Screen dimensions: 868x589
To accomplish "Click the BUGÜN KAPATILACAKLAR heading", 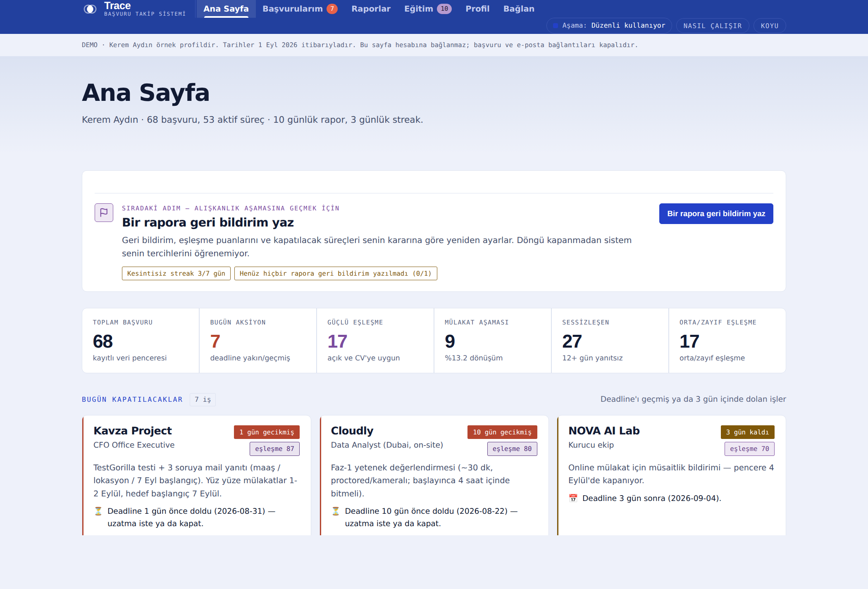I will coord(132,399).
